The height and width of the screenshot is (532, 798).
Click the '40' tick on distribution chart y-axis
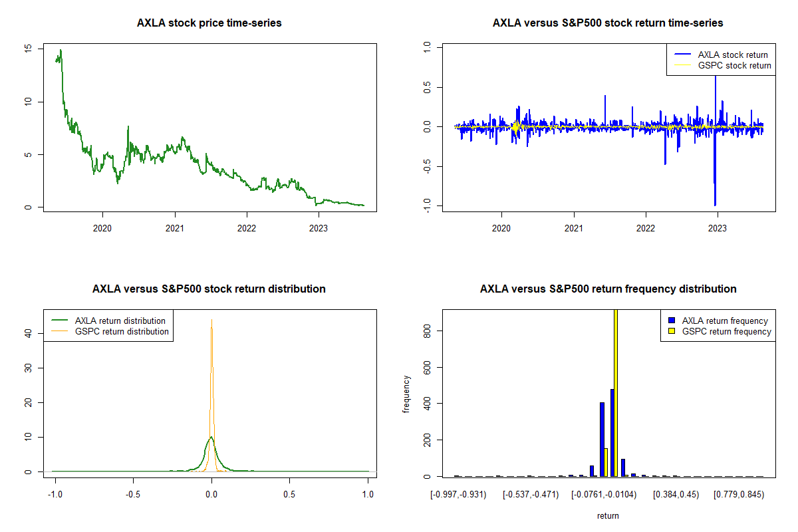(x=29, y=333)
